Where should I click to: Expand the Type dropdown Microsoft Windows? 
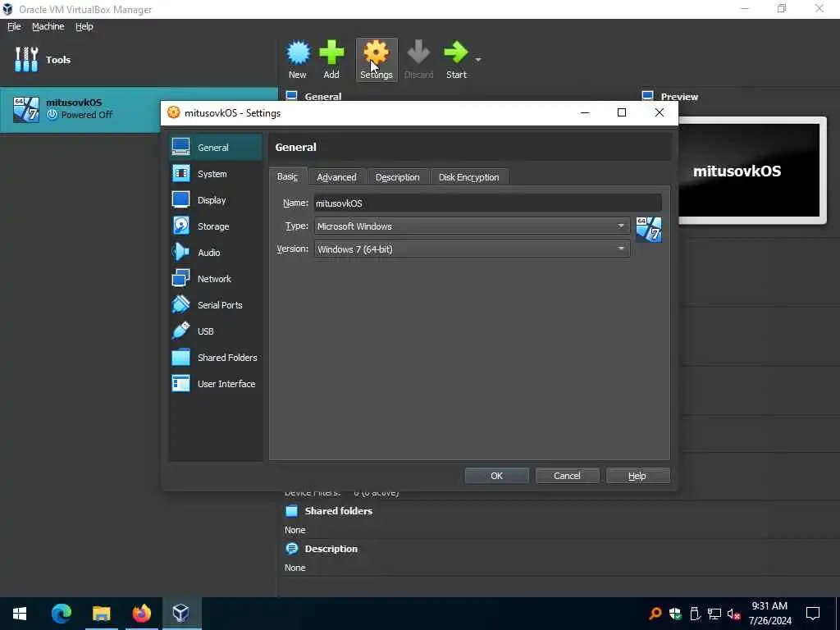click(472, 226)
